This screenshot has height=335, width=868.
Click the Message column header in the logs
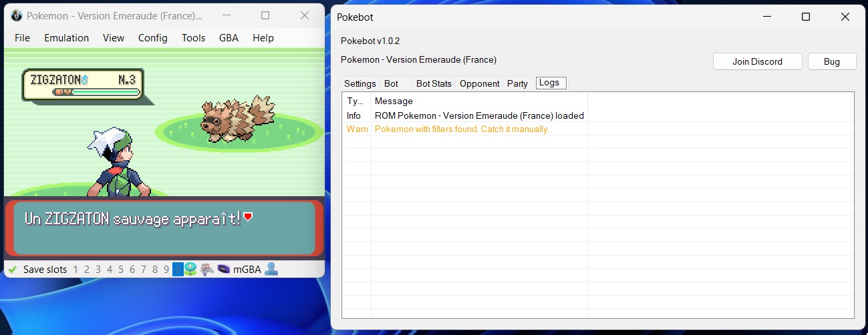click(x=479, y=101)
